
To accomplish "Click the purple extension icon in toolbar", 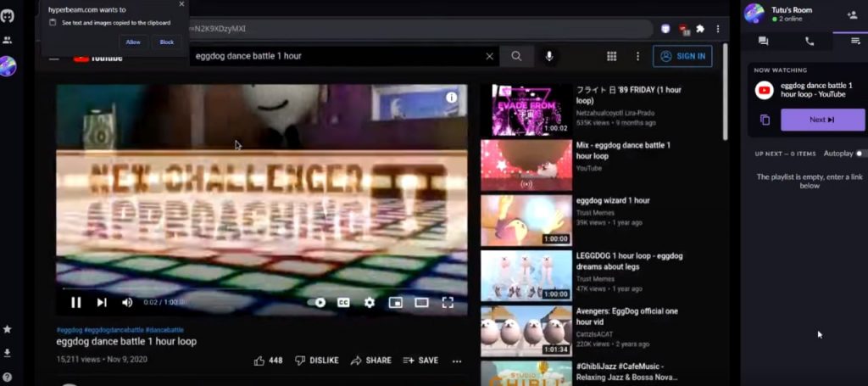I will 665,29.
